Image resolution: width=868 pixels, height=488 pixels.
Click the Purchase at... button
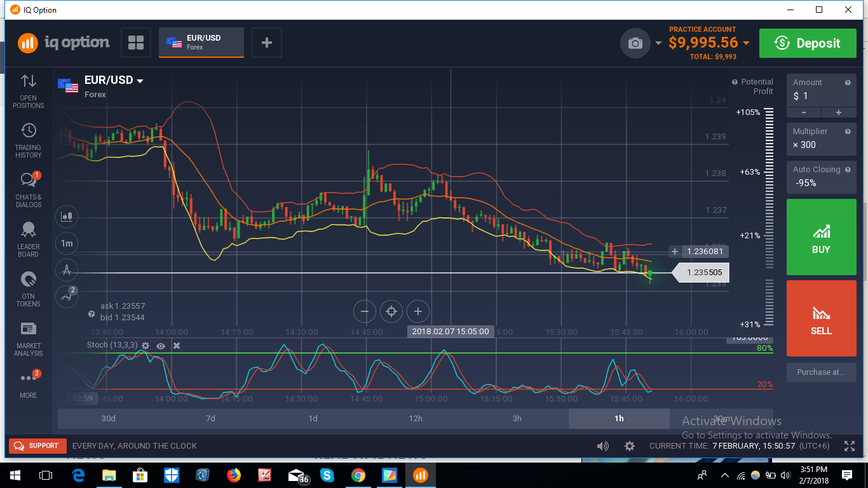click(x=821, y=372)
